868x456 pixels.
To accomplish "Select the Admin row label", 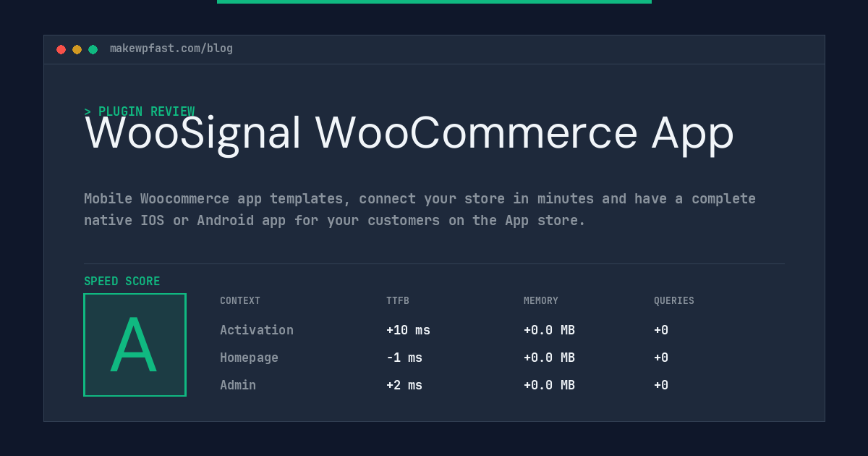I will (x=238, y=385).
